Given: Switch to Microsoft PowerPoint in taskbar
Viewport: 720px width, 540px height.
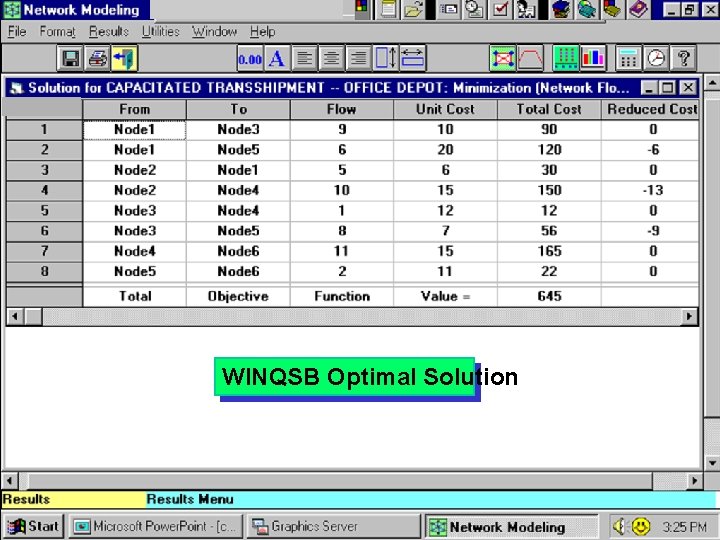Looking at the screenshot, I should (x=157, y=526).
